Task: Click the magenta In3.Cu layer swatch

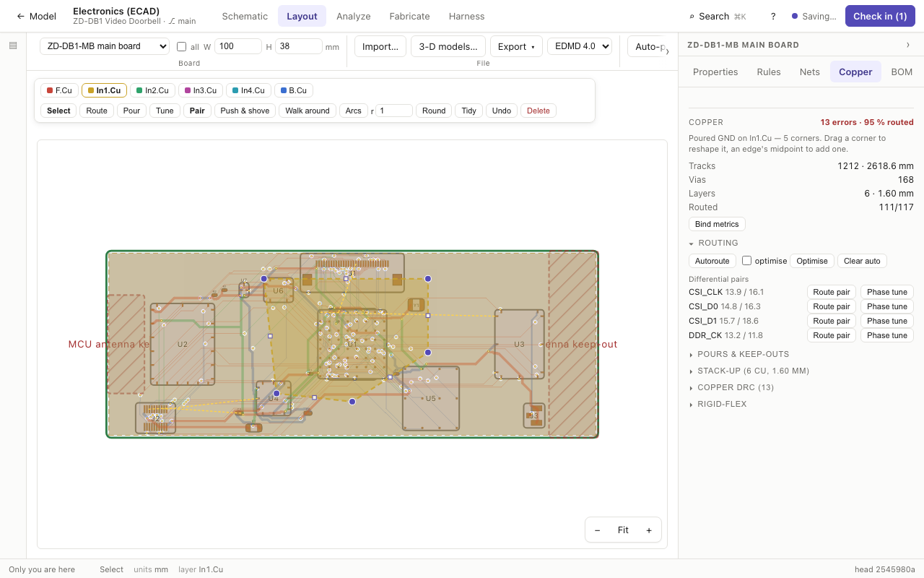Action: [188, 90]
